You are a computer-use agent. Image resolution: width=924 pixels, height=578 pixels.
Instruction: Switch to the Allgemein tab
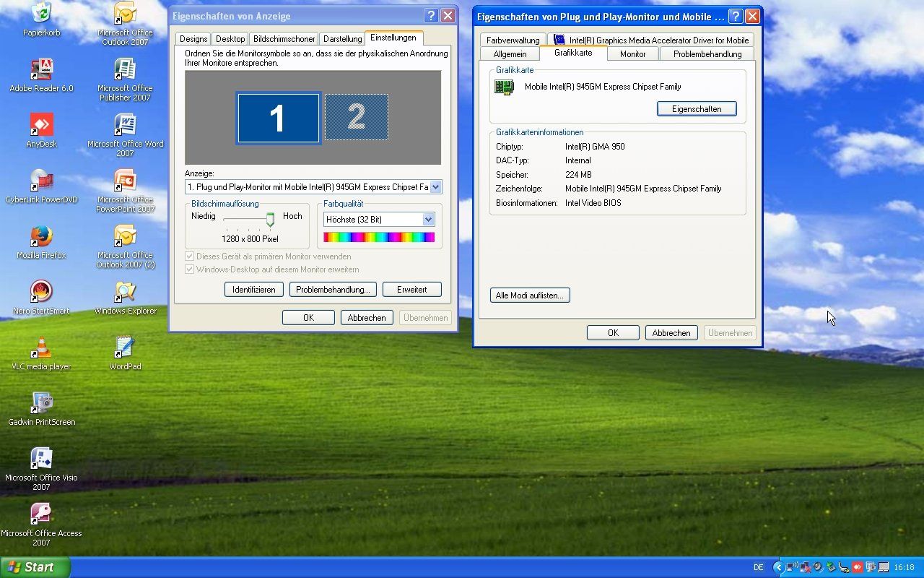510,54
